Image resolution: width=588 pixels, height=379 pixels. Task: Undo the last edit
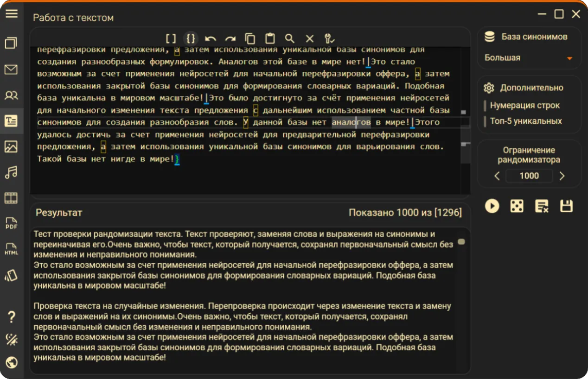click(x=211, y=38)
